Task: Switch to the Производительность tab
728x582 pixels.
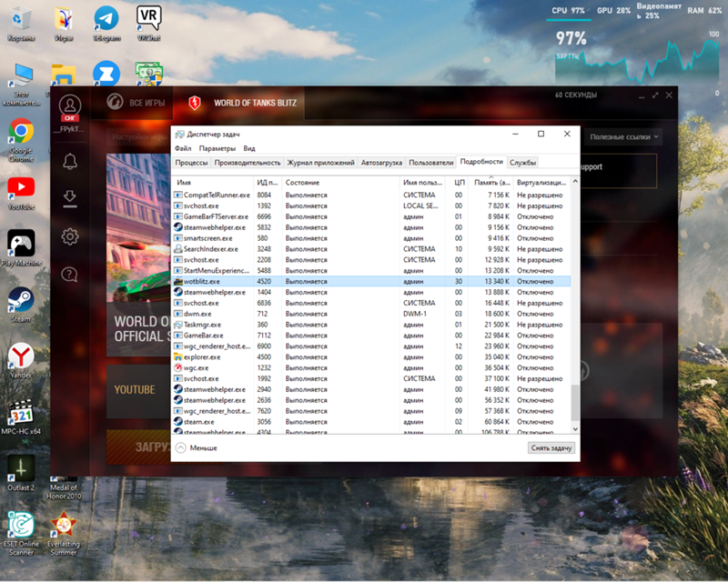Action: pos(248,163)
